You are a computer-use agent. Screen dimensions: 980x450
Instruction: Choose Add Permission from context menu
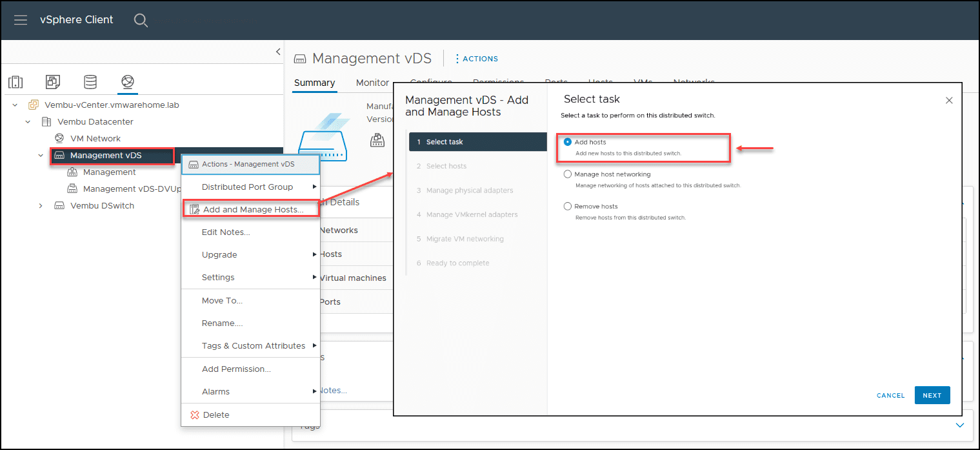pos(251,369)
